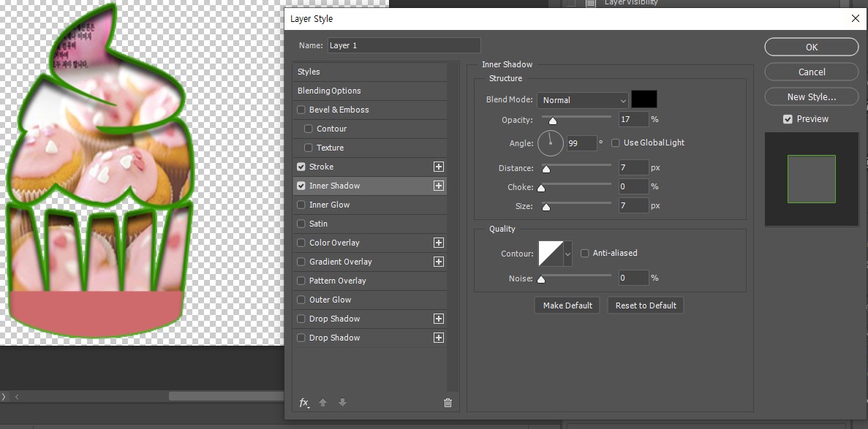This screenshot has width=868, height=429.
Task: Close the Layer Style dialog
Action: [855, 19]
